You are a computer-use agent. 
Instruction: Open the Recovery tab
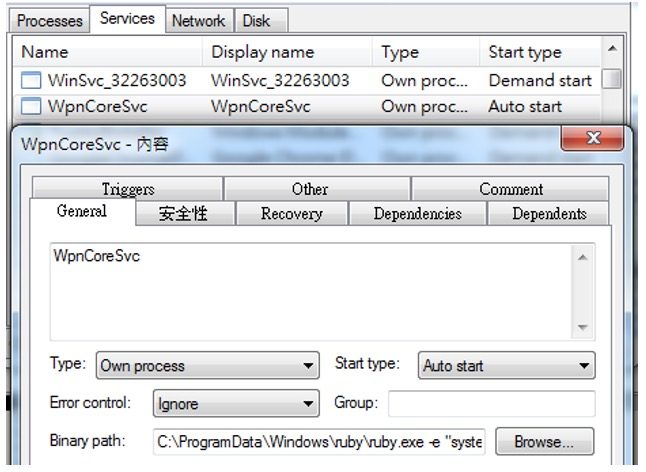[291, 213]
